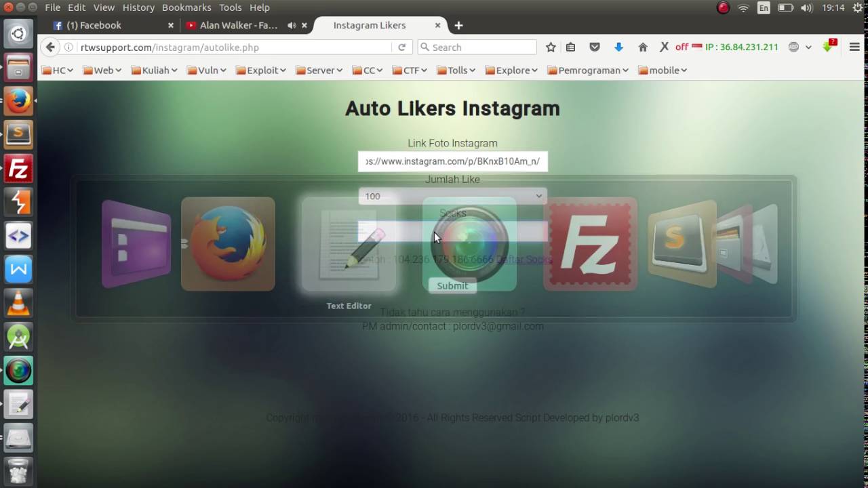Expand the Kuliah bookmarks folder

point(154,70)
